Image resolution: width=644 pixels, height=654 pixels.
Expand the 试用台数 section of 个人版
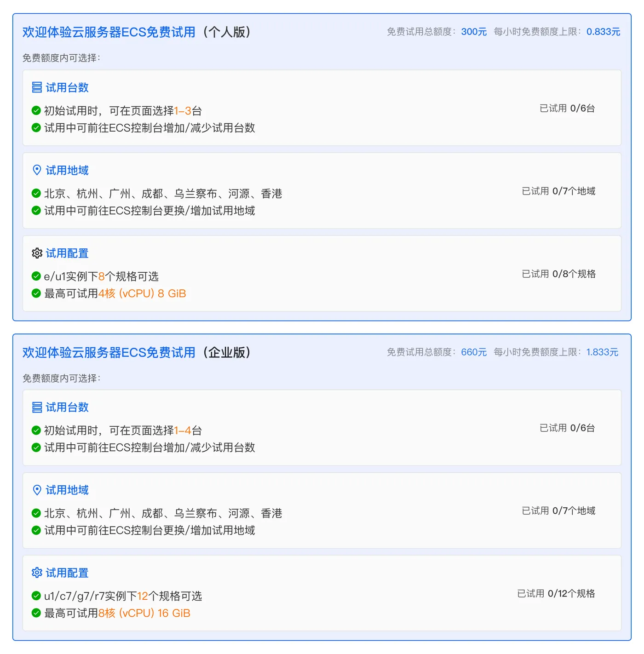(67, 87)
